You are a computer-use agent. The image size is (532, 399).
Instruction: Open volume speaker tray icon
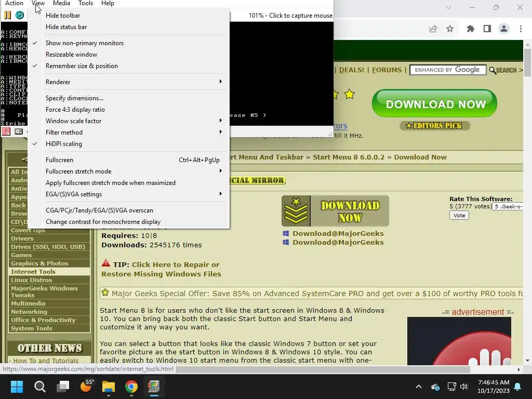[x=464, y=387]
